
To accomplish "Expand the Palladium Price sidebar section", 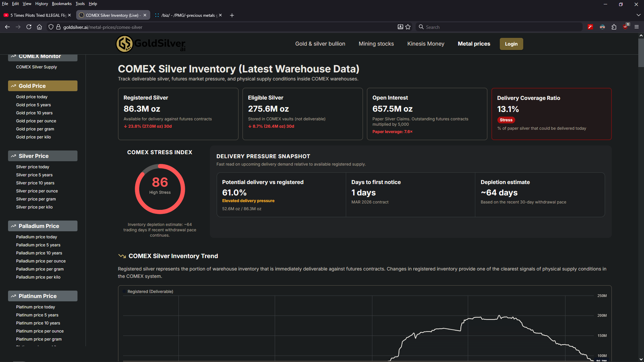I will [43, 226].
